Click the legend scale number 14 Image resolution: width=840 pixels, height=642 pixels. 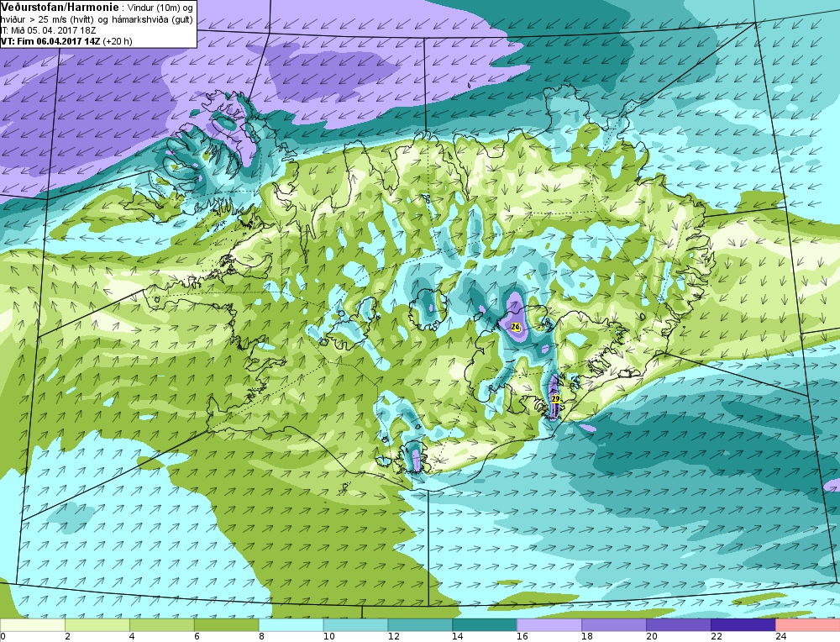click(458, 637)
